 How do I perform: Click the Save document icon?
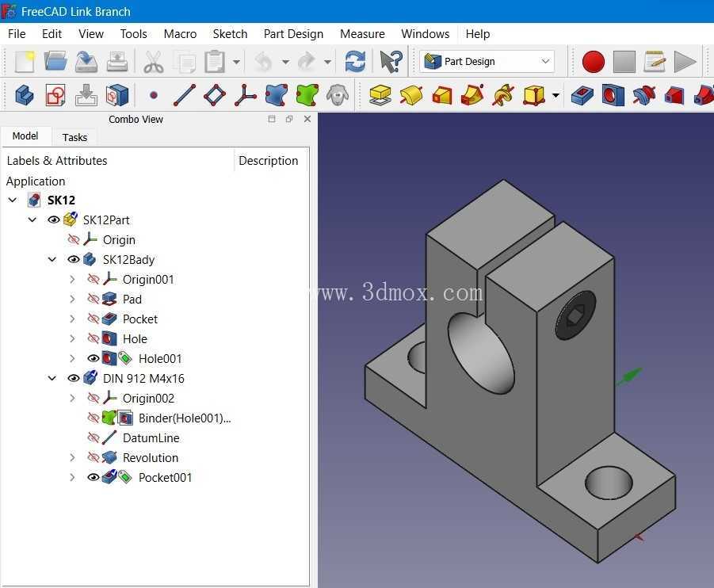[86, 62]
